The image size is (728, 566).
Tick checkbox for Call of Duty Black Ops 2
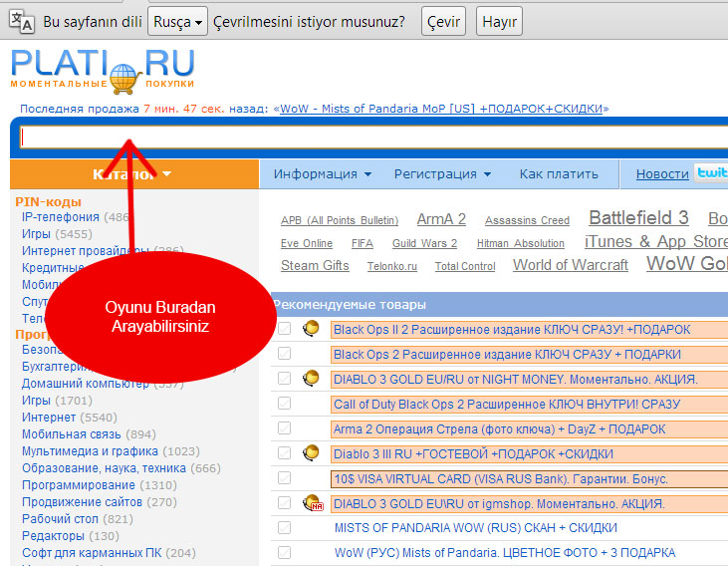(x=284, y=403)
